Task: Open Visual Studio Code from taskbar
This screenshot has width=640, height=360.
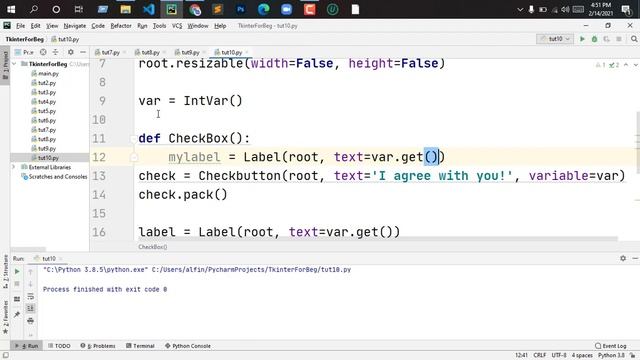Action: (149, 9)
